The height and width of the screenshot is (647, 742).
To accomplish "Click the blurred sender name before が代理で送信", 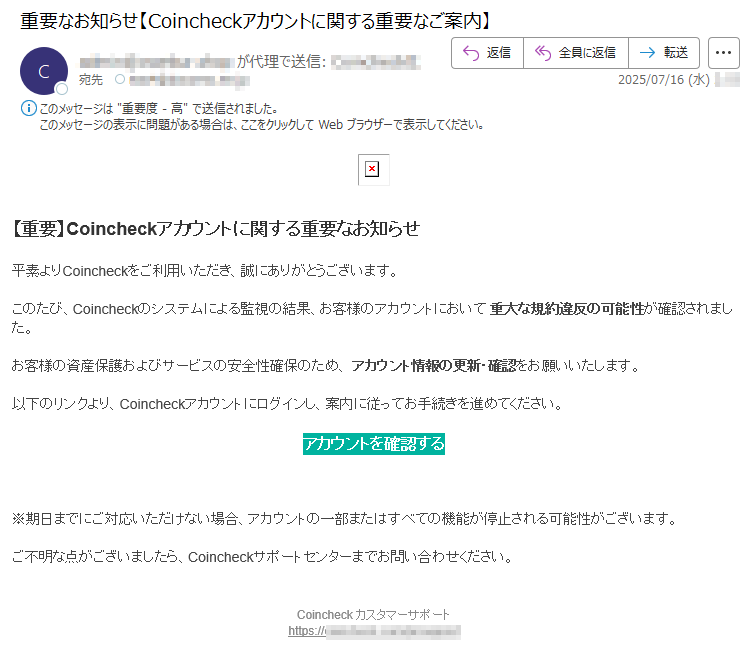I will tap(157, 62).
